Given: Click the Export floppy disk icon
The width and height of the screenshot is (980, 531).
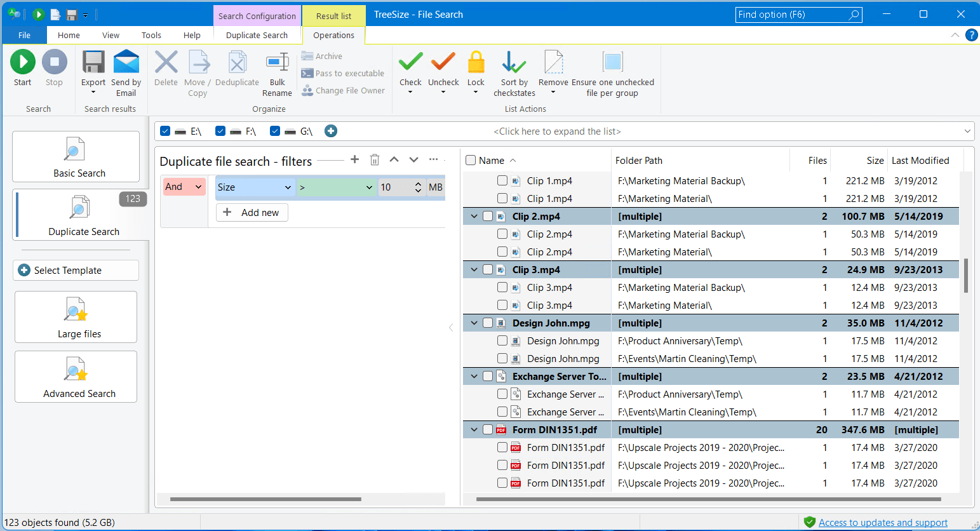Looking at the screenshot, I should pyautogui.click(x=93, y=62).
